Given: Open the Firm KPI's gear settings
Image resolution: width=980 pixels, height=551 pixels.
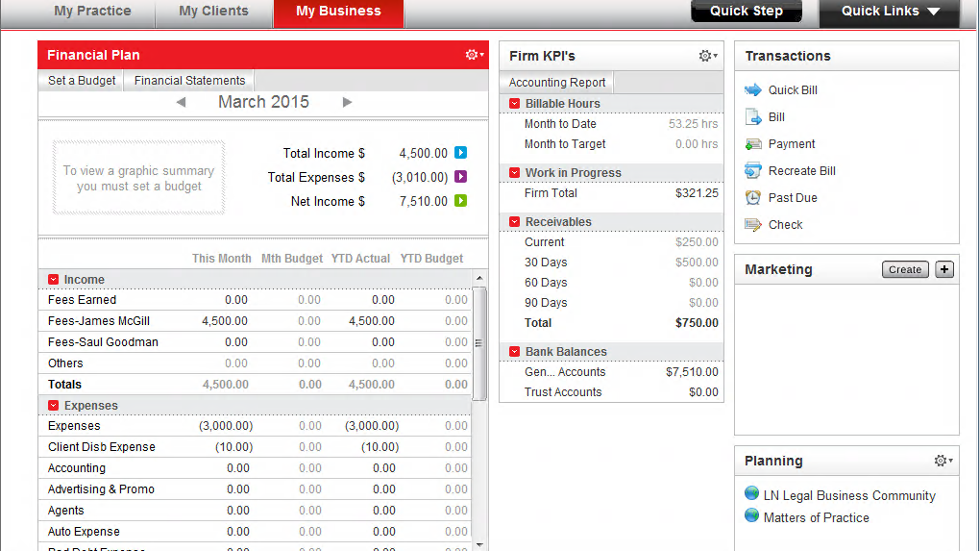Looking at the screenshot, I should click(707, 56).
